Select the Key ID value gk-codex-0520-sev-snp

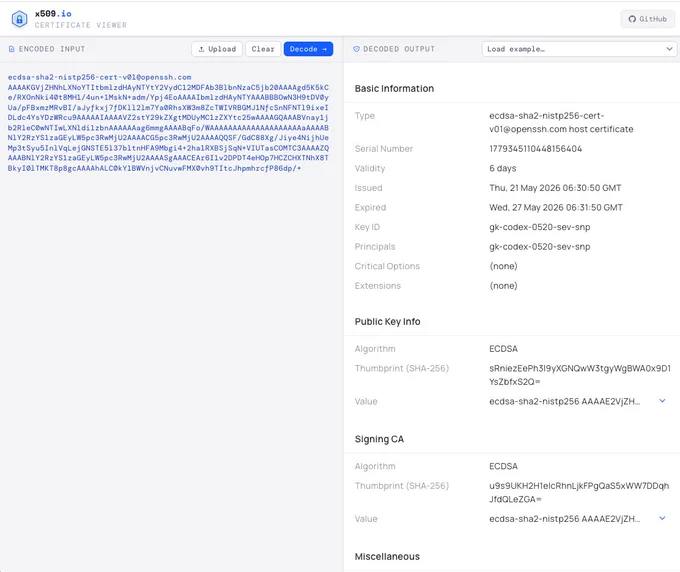[539, 227]
